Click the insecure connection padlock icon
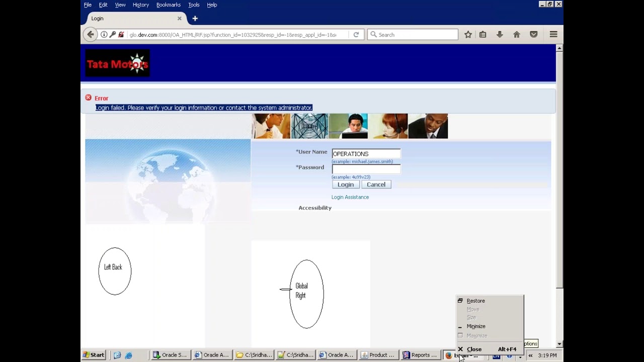Viewport: 644px width, 362px height. click(121, 35)
